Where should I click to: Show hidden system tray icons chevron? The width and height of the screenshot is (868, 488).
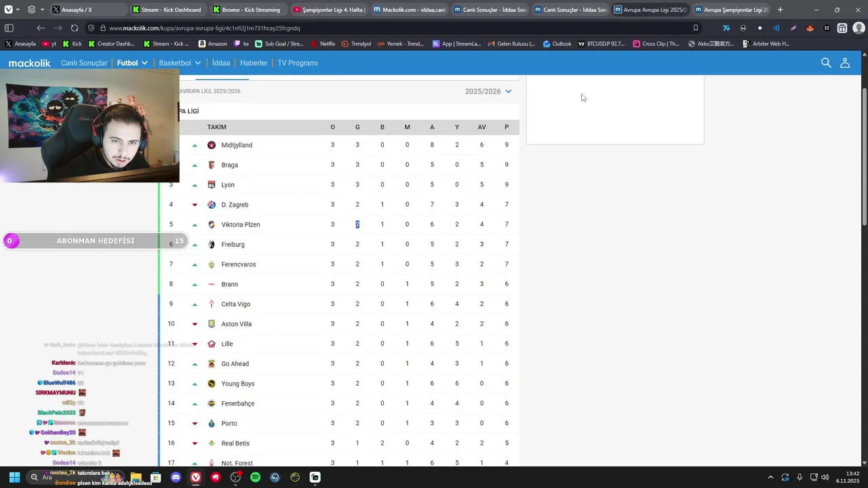coord(770,477)
